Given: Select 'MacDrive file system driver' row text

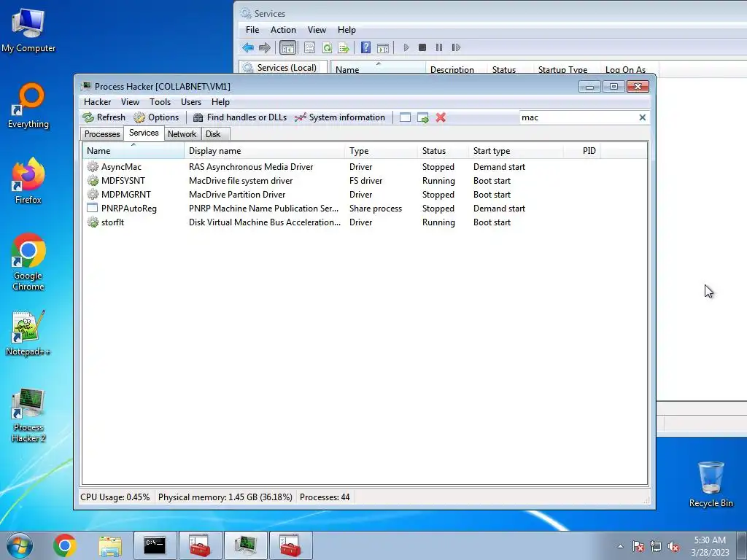Looking at the screenshot, I should pyautogui.click(x=241, y=181).
